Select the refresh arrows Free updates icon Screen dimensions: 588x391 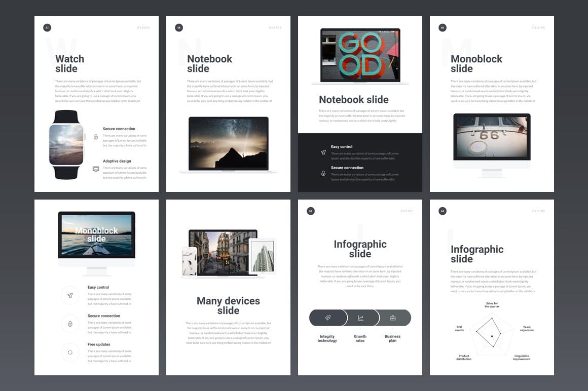coord(70,353)
